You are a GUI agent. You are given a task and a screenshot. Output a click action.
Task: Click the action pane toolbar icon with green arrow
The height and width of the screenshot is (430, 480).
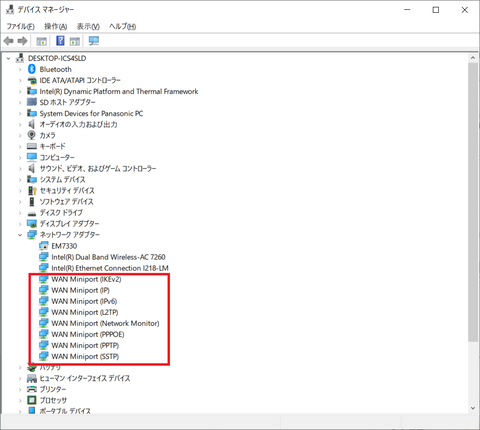tap(75, 41)
